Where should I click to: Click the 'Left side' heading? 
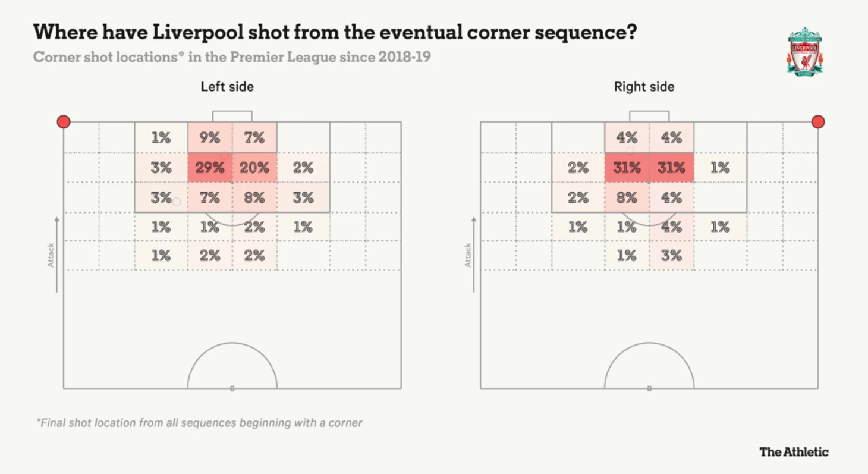227,87
